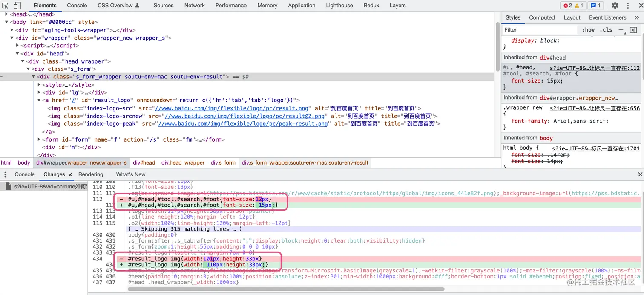This screenshot has height=295, width=644.
Task: Follow stylesheet source link ending :112
Action: click(595, 68)
